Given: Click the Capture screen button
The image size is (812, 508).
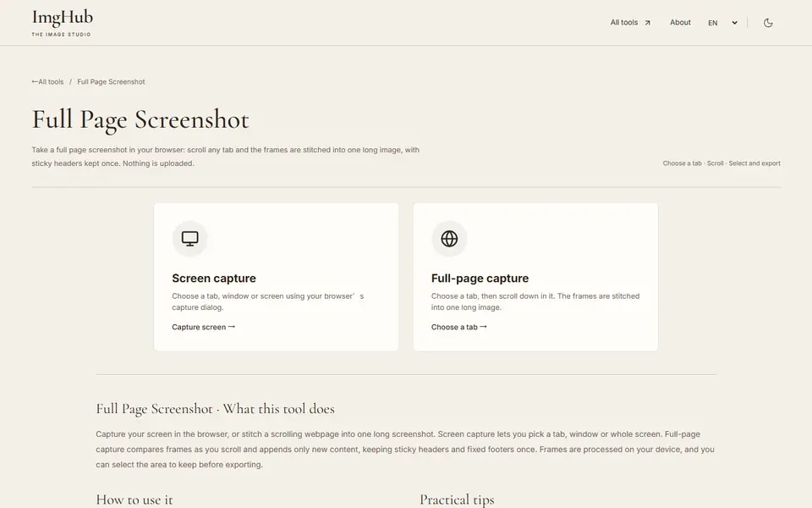Looking at the screenshot, I should [204, 327].
